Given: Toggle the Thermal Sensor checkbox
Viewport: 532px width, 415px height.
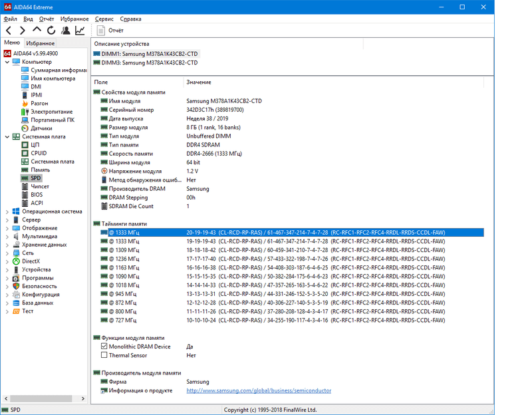Looking at the screenshot, I should (104, 355).
